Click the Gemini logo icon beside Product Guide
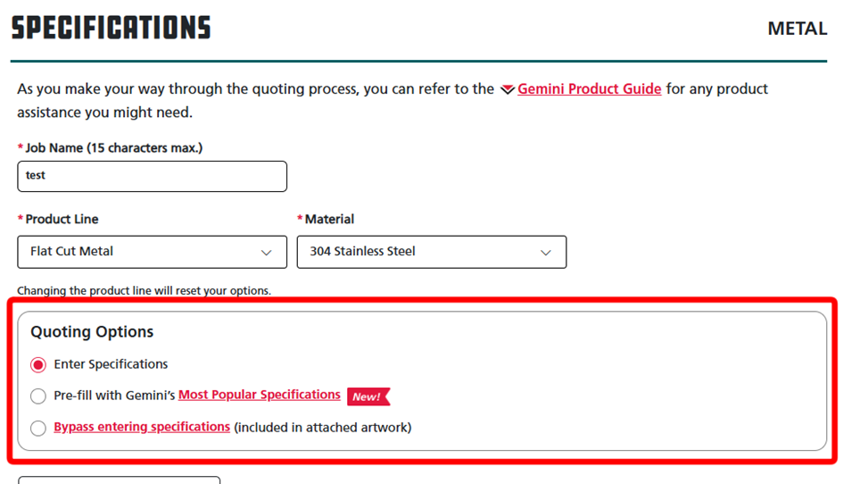 tap(507, 89)
